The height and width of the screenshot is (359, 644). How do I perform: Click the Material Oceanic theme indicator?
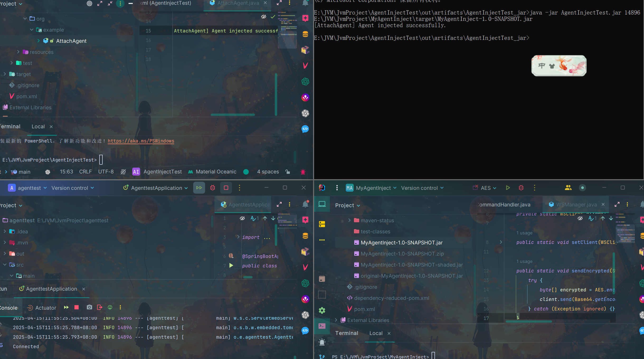212,172
